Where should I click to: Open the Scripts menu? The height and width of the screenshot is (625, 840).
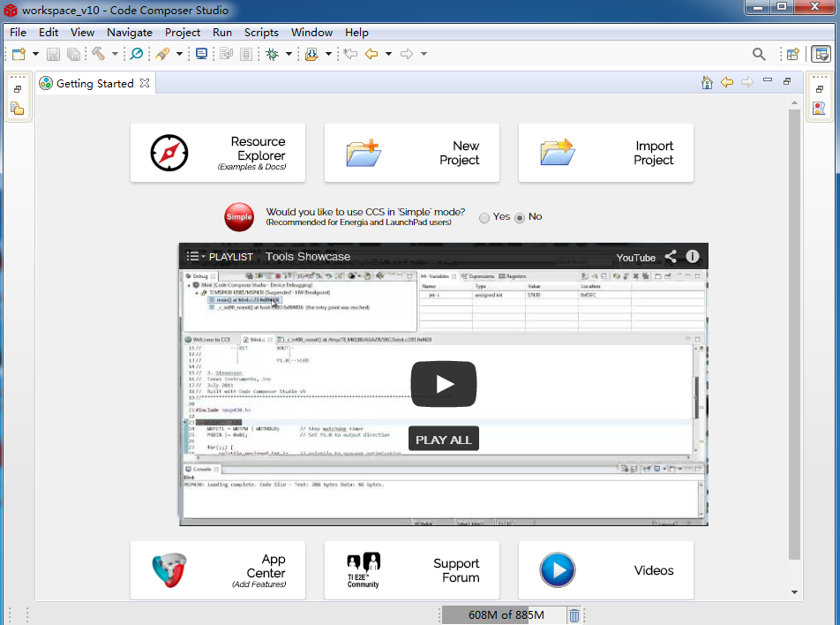coord(261,32)
